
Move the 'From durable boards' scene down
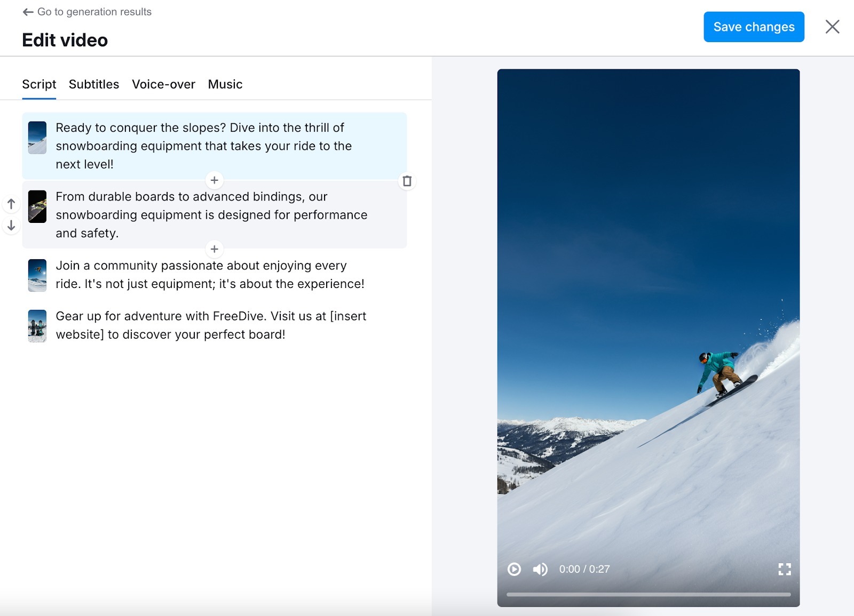pos(11,226)
